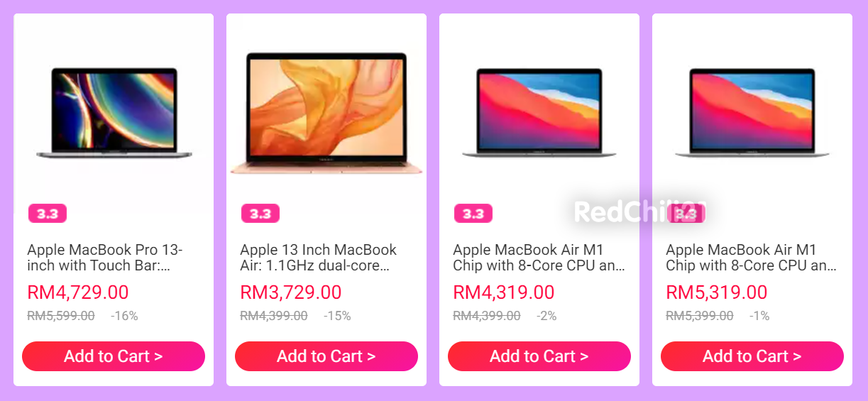Click the RM4,729.00 sale price
The image size is (868, 401).
point(78,292)
